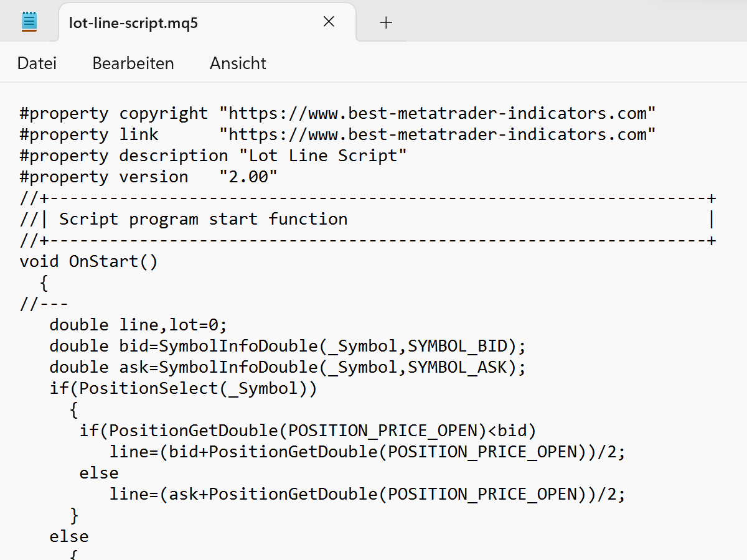Open a new tab with plus icon
Image resolution: width=747 pixels, height=560 pixels.
[x=386, y=22]
